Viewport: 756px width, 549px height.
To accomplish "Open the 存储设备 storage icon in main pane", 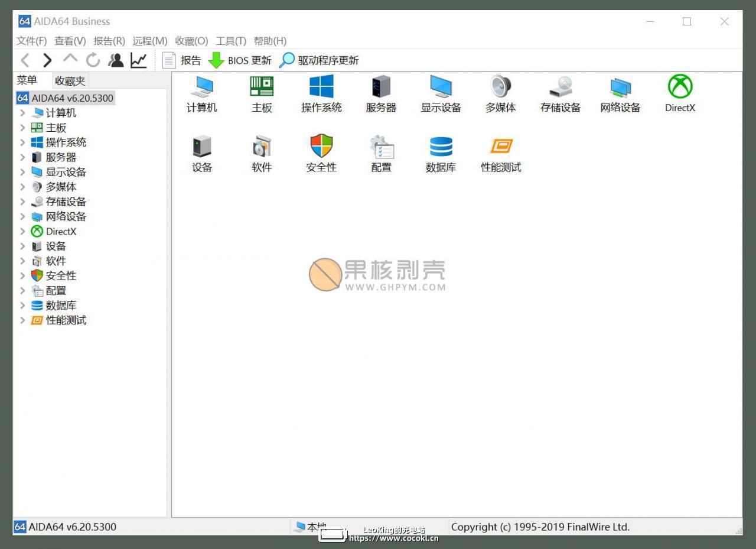I will click(561, 94).
